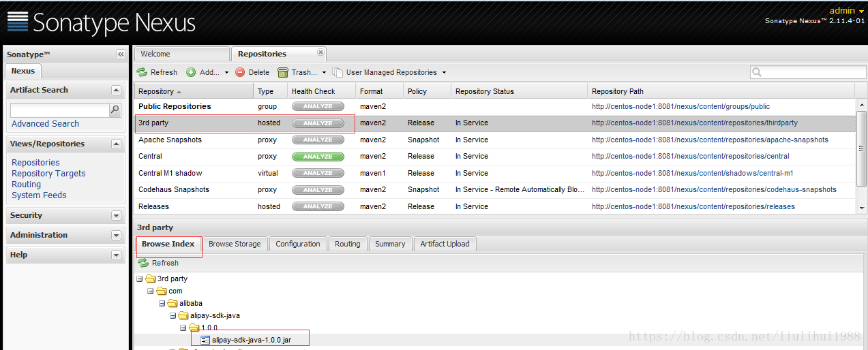Open the Trash... menu

click(301, 72)
